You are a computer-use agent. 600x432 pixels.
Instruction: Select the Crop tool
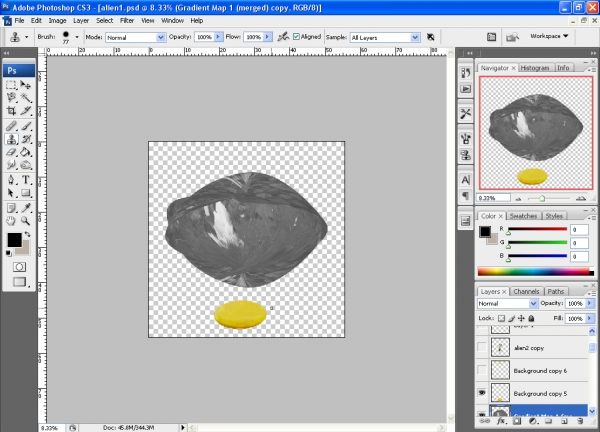(x=11, y=111)
